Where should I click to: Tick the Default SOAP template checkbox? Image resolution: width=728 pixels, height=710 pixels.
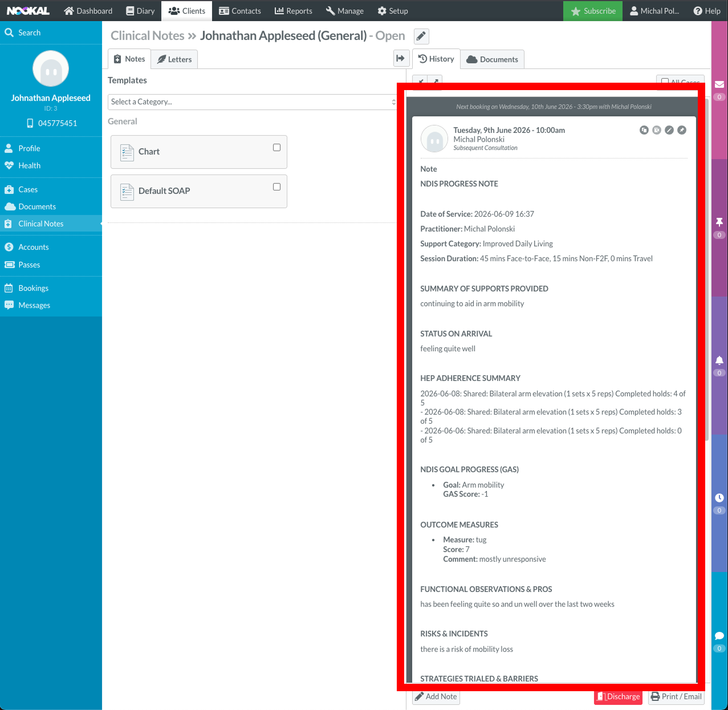(x=276, y=186)
